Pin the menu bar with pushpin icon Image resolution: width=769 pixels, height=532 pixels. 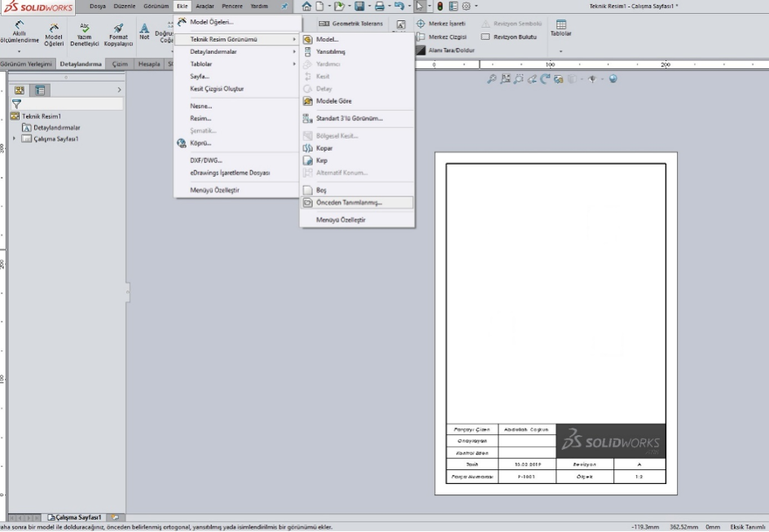[x=284, y=7]
